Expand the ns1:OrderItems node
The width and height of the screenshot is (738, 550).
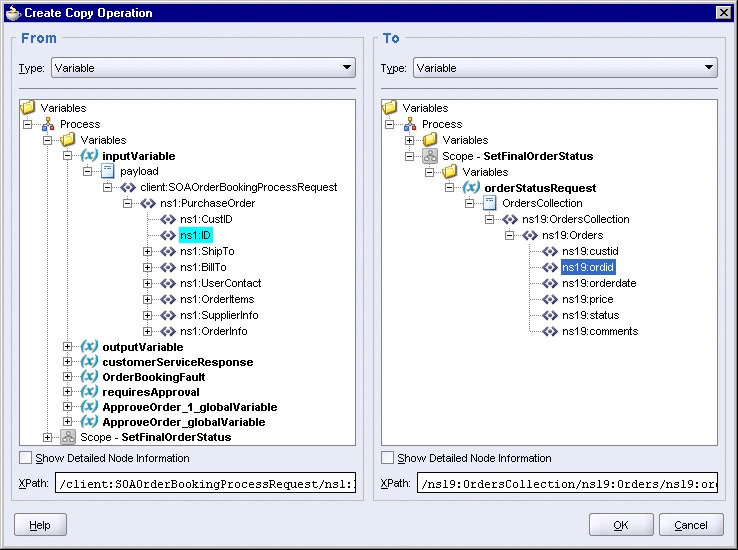[x=147, y=299]
